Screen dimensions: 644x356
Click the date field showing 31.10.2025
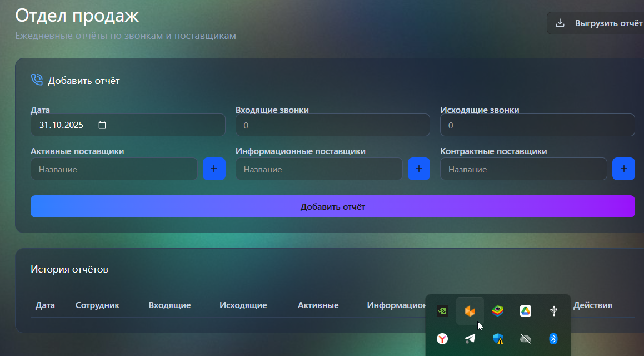point(128,125)
